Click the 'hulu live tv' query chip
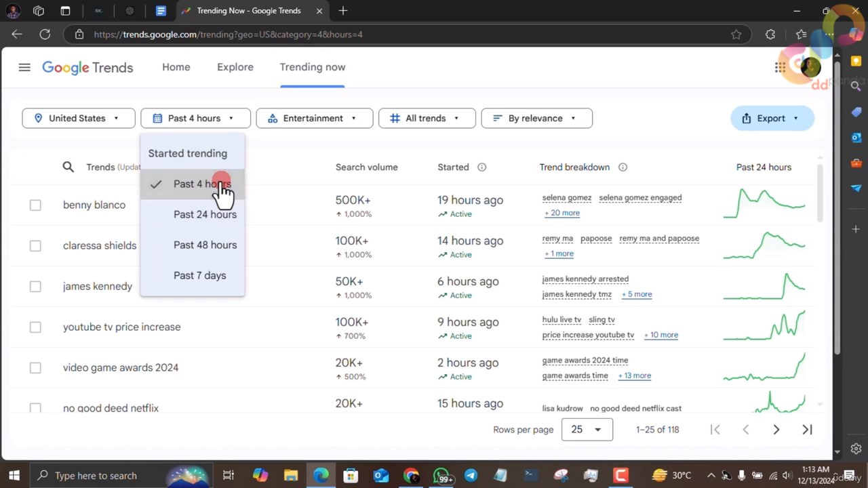The height and width of the screenshot is (488, 868). pyautogui.click(x=561, y=320)
